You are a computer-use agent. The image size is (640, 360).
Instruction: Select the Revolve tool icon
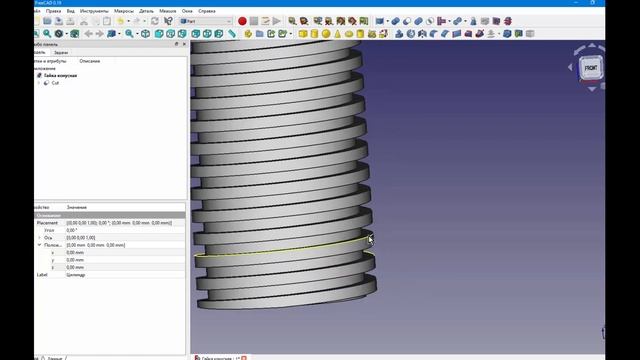(411, 34)
